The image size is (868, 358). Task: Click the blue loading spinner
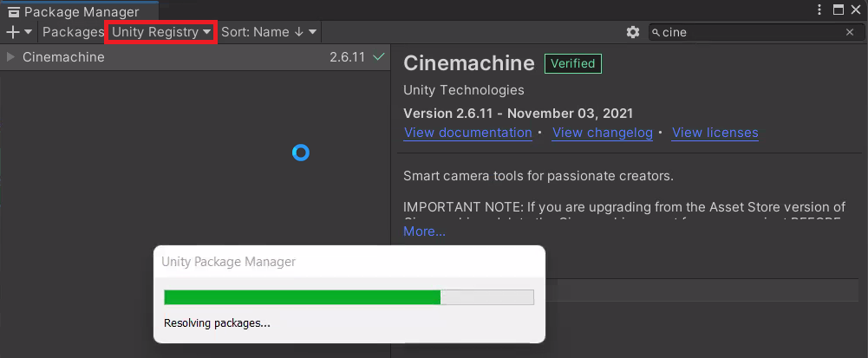[x=301, y=153]
